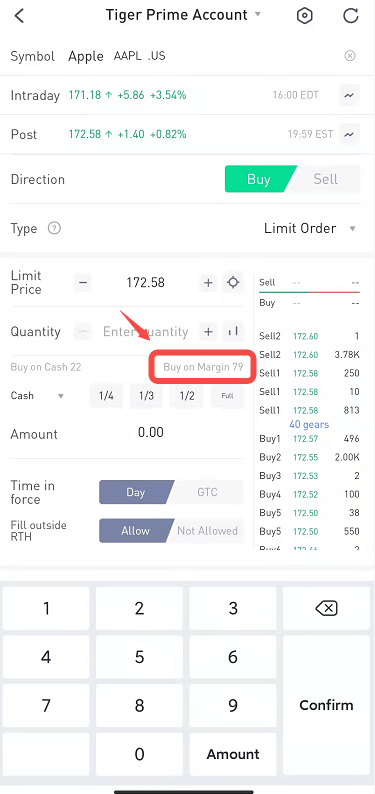Open the hexagon settings icon
This screenshot has height=794, width=375.
(304, 16)
